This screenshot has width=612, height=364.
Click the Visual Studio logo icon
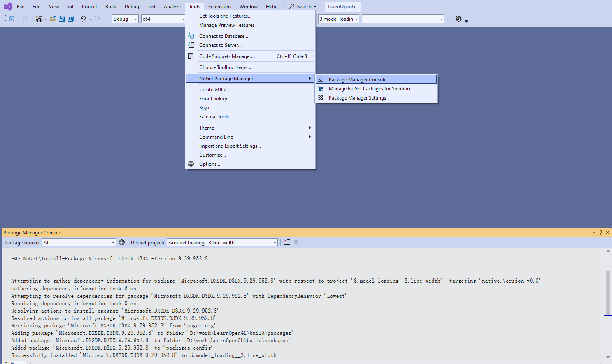coord(8,7)
